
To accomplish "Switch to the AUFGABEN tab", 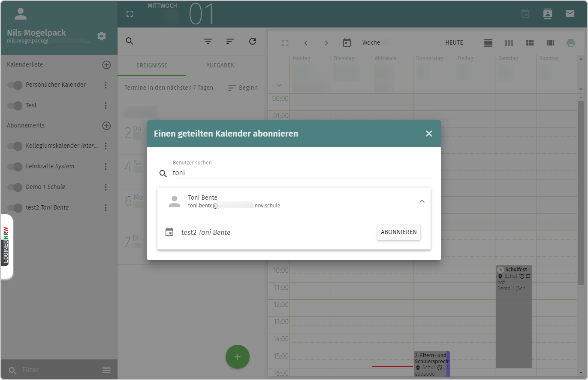I will point(220,66).
